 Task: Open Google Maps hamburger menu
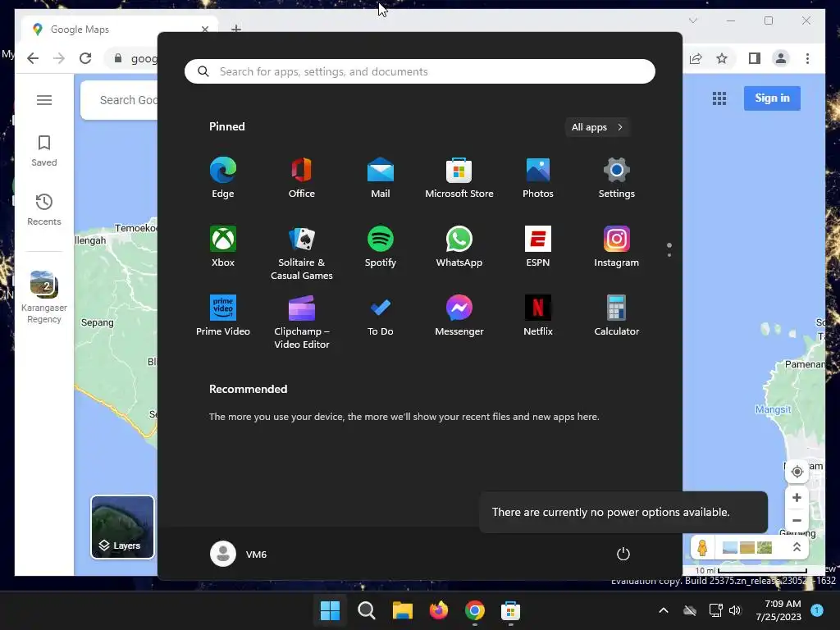[44, 100]
